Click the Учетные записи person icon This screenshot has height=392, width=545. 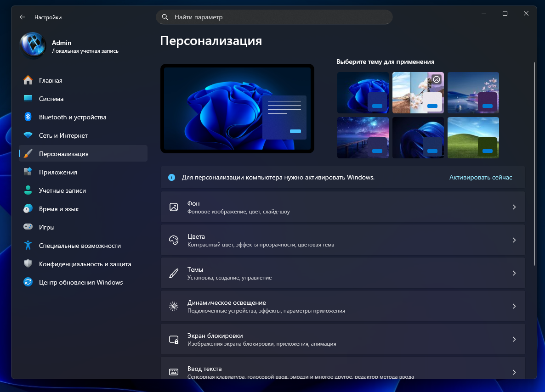point(28,190)
